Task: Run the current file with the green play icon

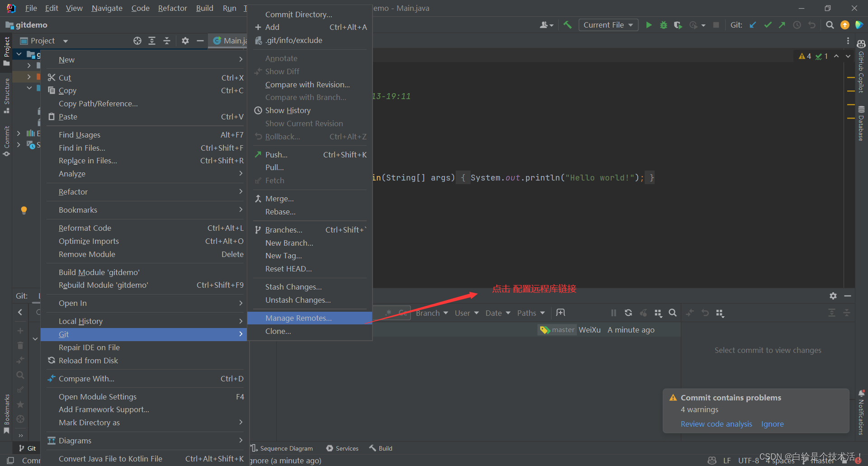Action: click(649, 25)
